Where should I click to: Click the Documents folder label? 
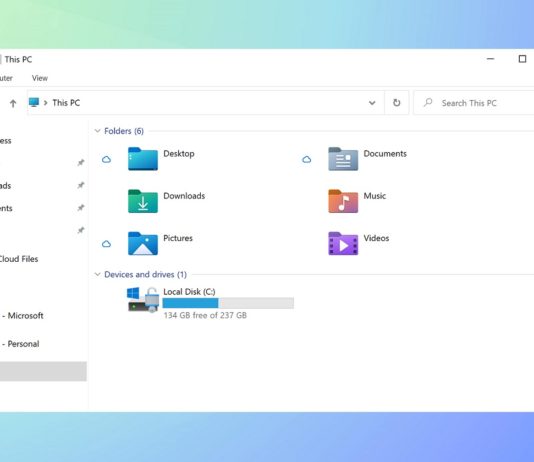pos(385,154)
